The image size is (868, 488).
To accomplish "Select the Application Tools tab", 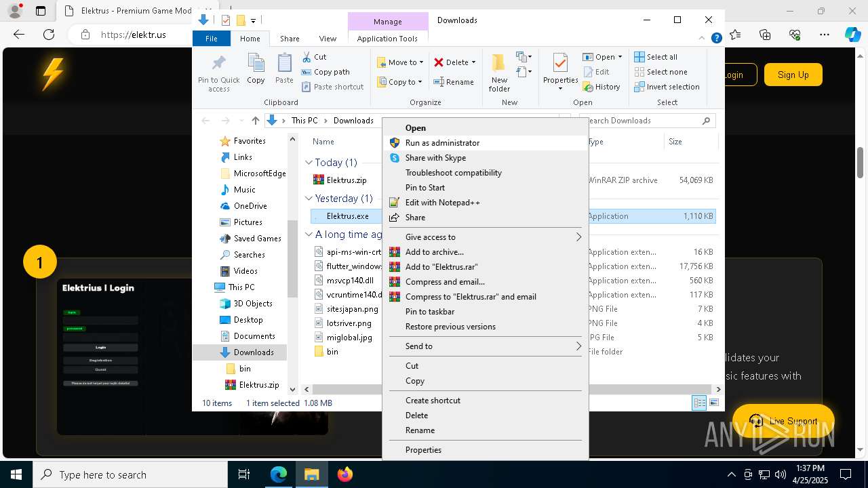I will 387,39.
